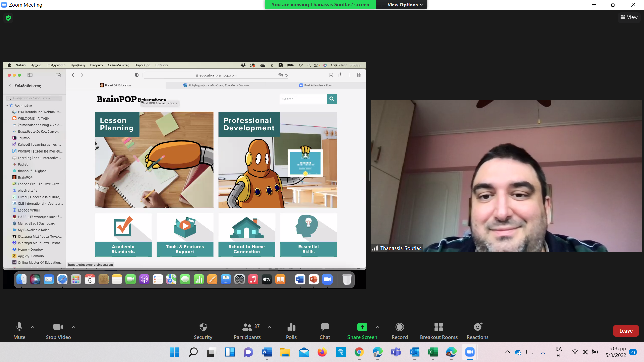Open Tools & Features Support tile
The height and width of the screenshot is (362, 644).
pyautogui.click(x=185, y=235)
